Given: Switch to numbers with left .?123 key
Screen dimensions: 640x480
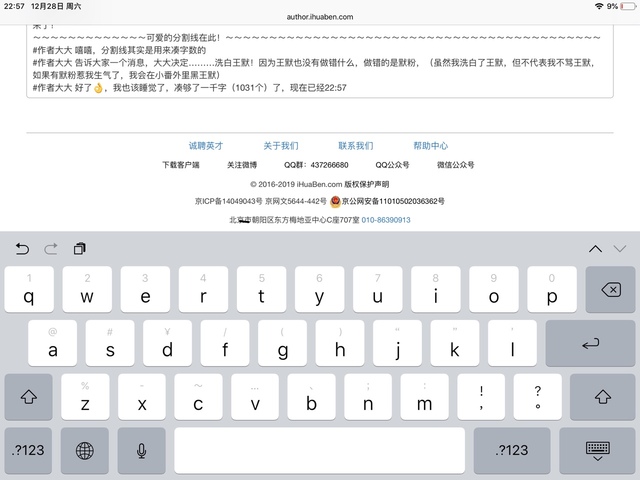Looking at the screenshot, I should click(28, 450).
